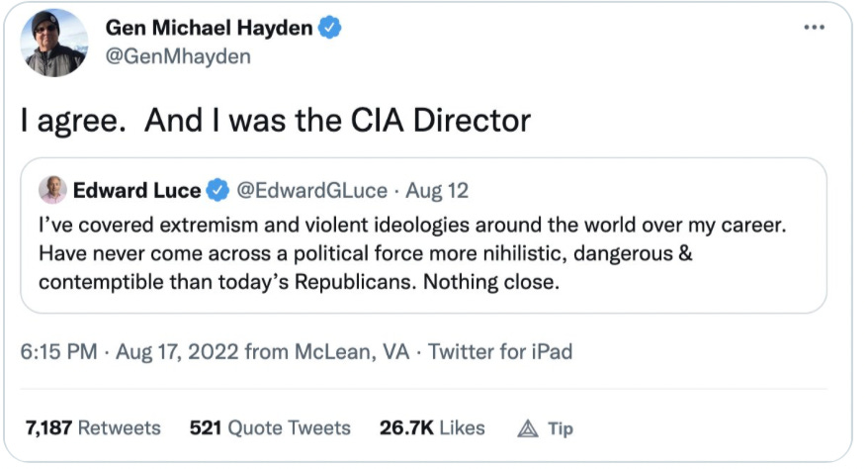Visit the @GenMhayden handle link
Screen dimensions: 868x469
(x=178, y=56)
